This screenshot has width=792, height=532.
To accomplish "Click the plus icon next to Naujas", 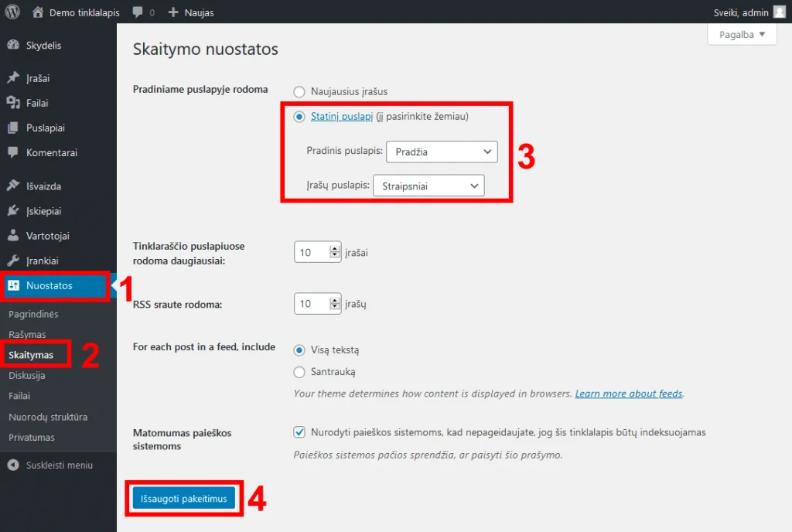I will [x=173, y=12].
